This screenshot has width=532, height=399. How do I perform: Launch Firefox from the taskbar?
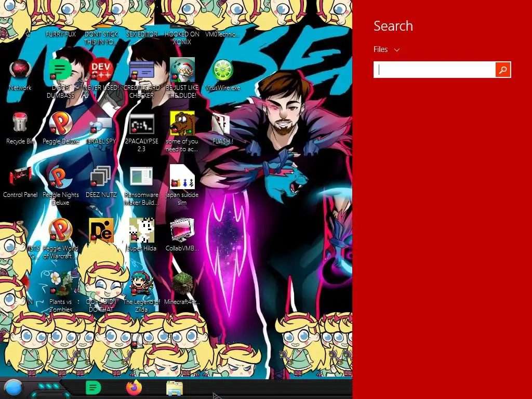134,388
